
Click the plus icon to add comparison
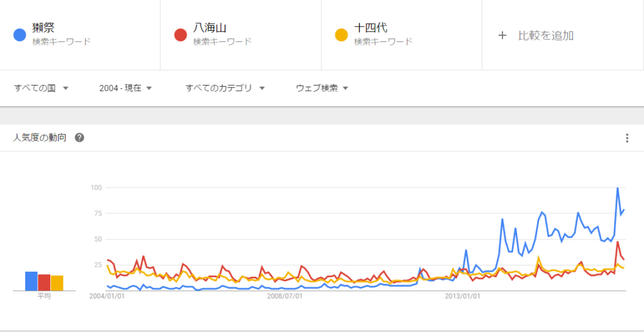502,35
